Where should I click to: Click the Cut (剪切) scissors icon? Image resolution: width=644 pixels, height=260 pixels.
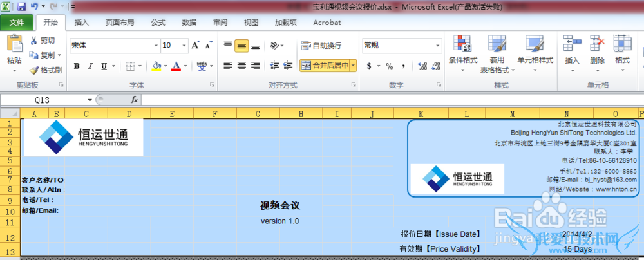coord(34,41)
